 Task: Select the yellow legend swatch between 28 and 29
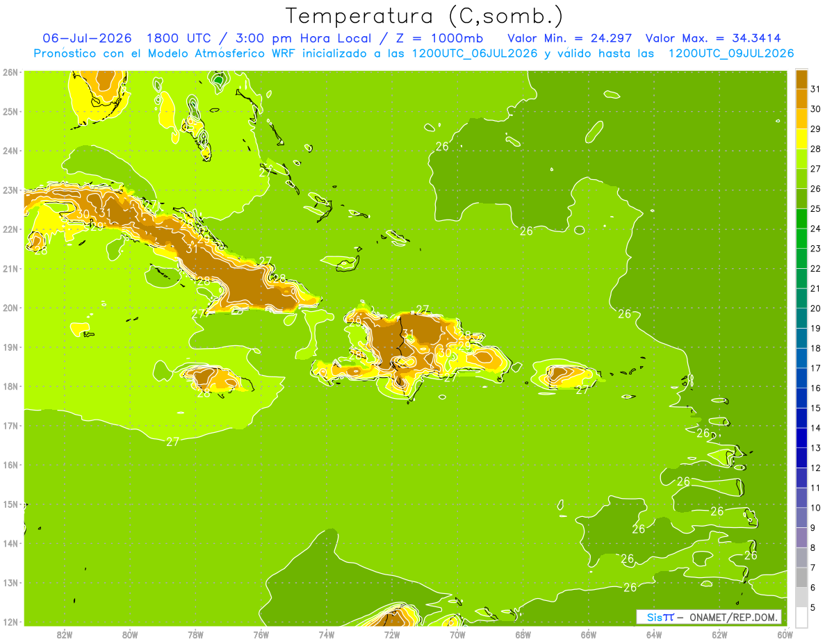[801, 139]
